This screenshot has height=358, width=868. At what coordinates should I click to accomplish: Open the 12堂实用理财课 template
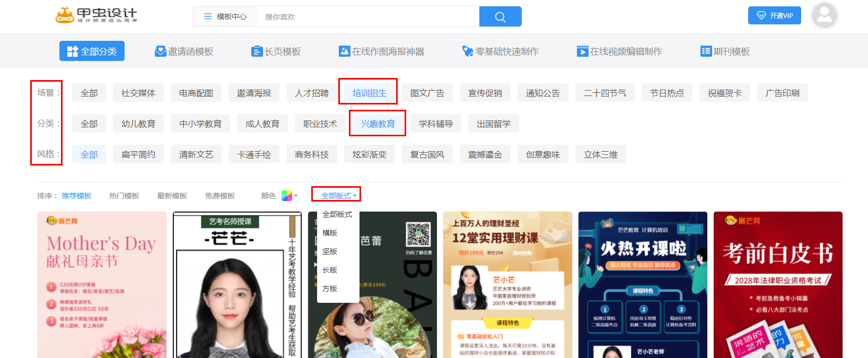507,285
